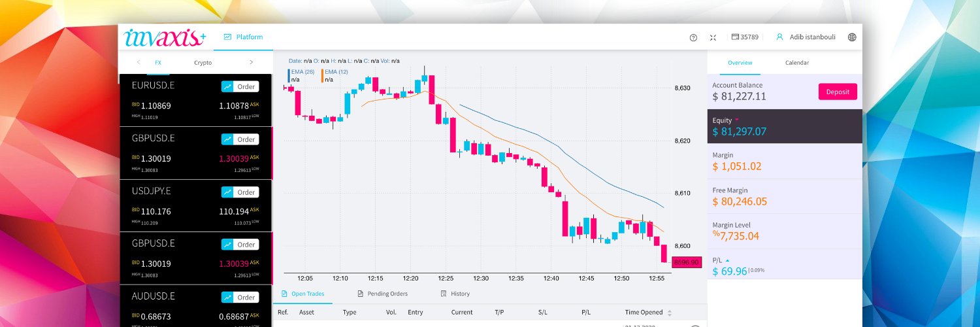Click the collapse fullscreen arrows icon
980x327 pixels.
click(713, 37)
